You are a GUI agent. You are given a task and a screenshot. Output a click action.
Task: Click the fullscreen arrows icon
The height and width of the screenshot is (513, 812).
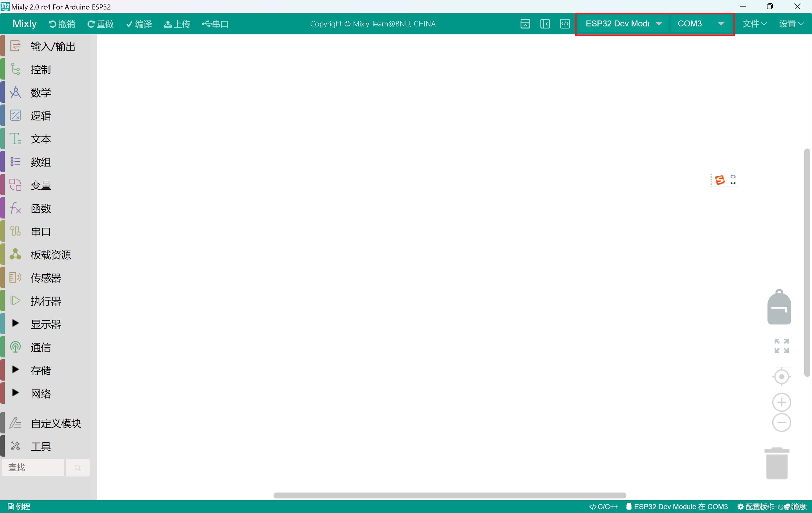click(781, 346)
